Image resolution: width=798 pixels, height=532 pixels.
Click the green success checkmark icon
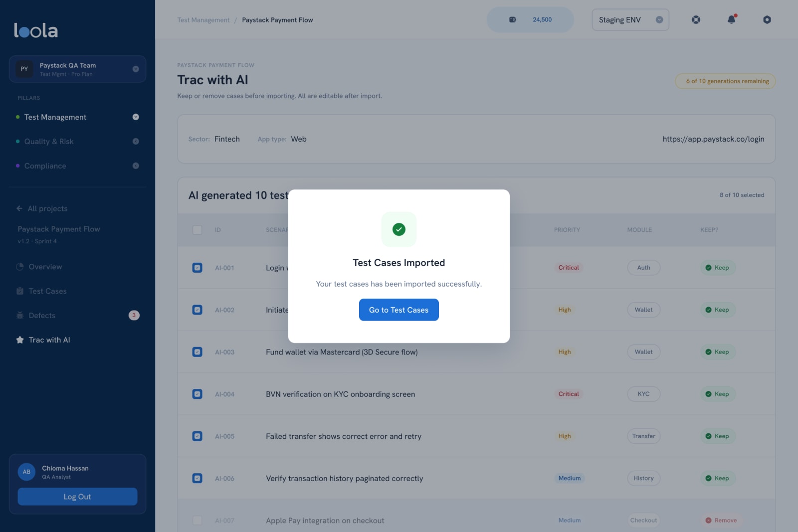click(399, 229)
